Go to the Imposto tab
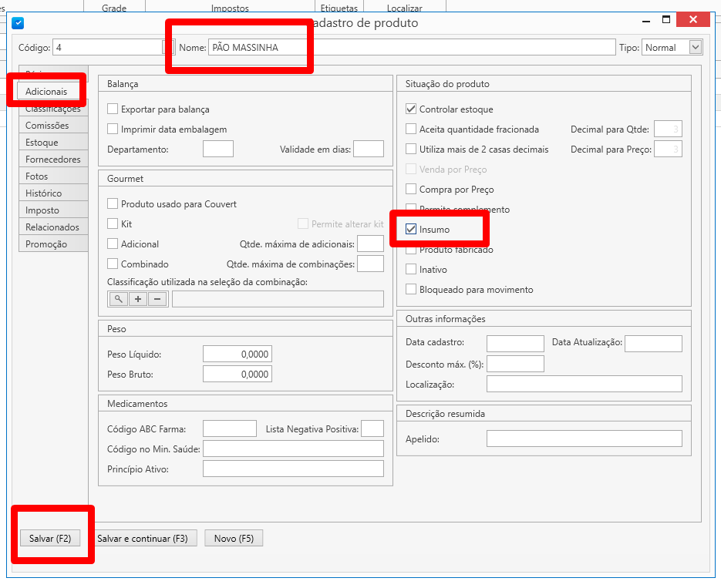 42,210
